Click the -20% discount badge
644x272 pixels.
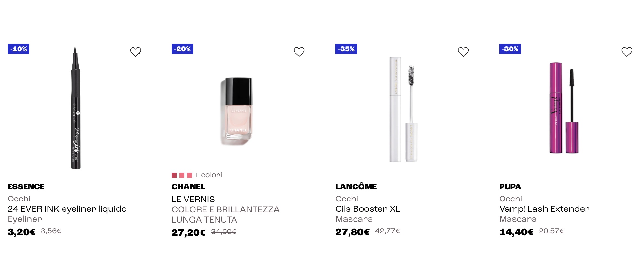[182, 49]
